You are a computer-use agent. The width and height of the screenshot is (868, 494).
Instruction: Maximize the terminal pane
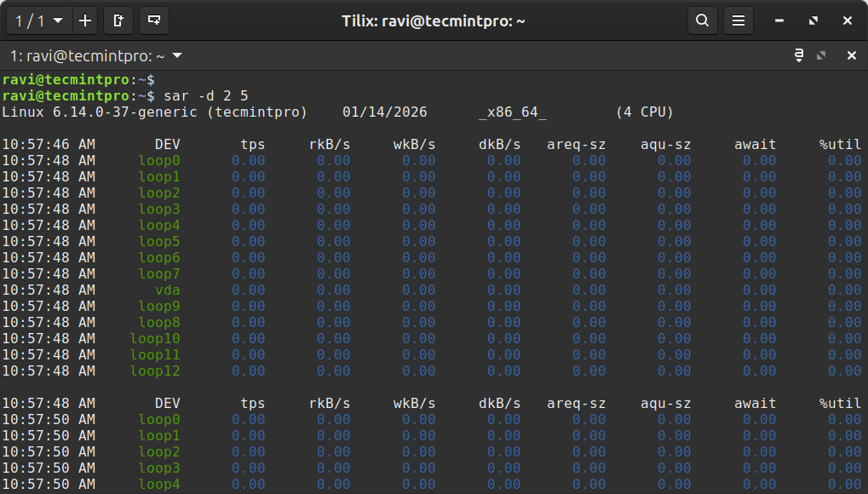821,56
